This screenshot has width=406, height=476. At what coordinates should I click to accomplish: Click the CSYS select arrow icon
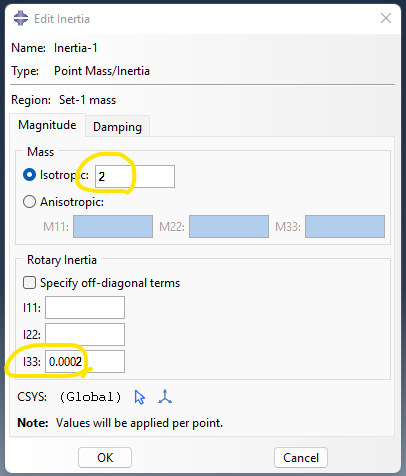(140, 397)
